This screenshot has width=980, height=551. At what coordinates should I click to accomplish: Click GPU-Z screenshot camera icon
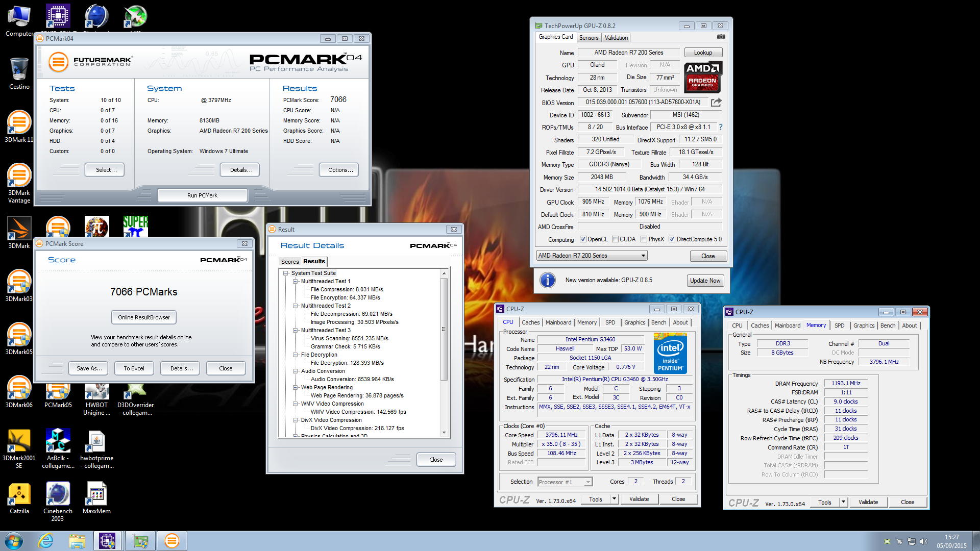point(721,37)
